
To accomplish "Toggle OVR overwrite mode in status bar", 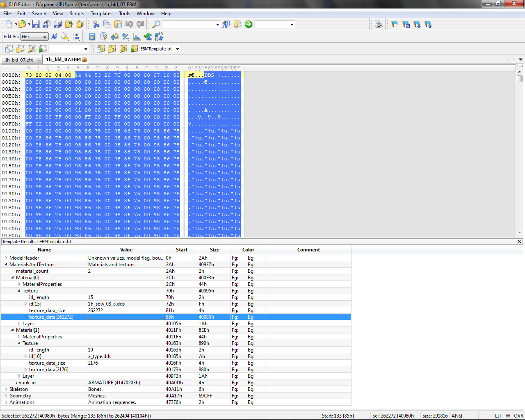I will click(518, 415).
